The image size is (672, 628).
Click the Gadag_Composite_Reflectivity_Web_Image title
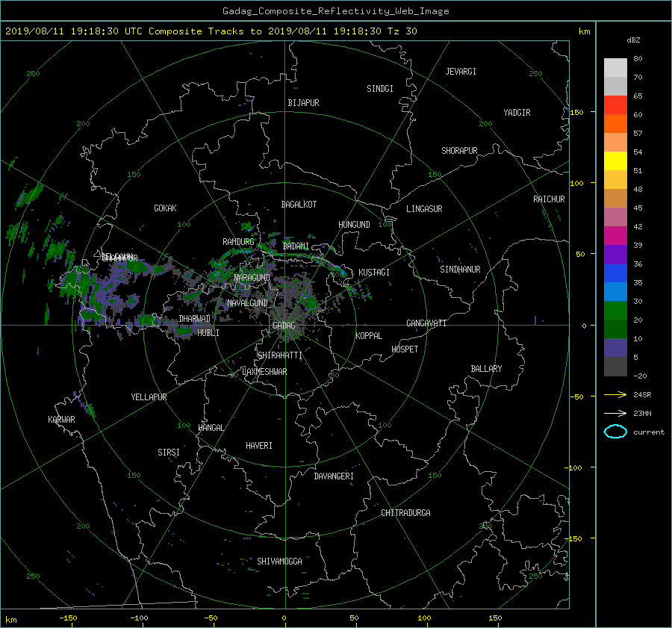tap(335, 11)
